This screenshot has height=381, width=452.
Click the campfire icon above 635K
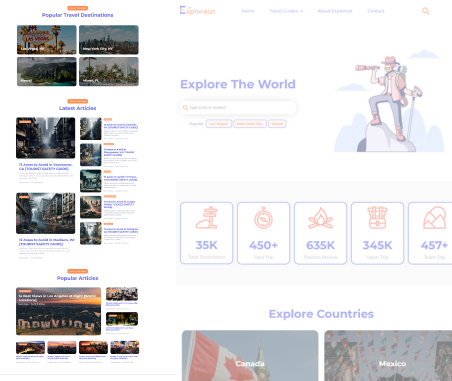[320, 218]
